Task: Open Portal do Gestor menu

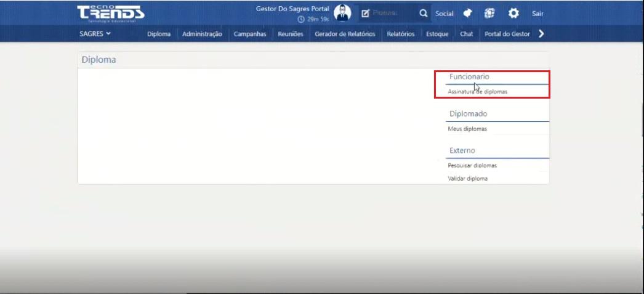Action: tap(507, 34)
